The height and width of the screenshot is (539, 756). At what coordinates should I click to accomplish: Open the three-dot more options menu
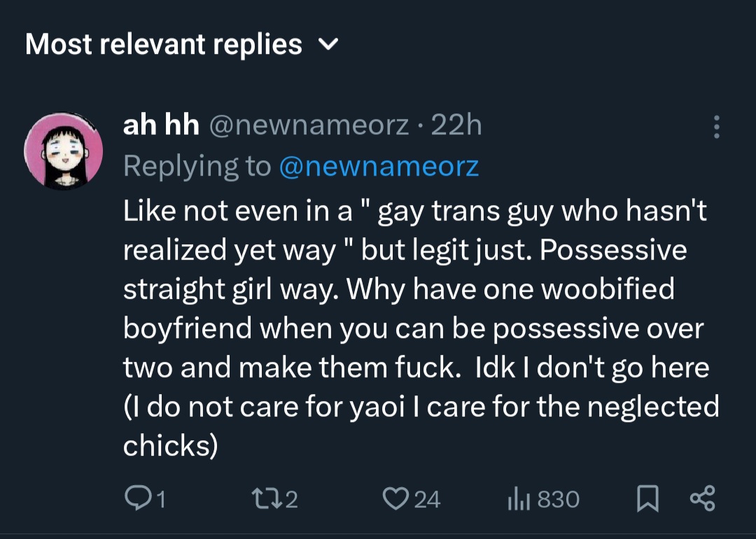(716, 127)
